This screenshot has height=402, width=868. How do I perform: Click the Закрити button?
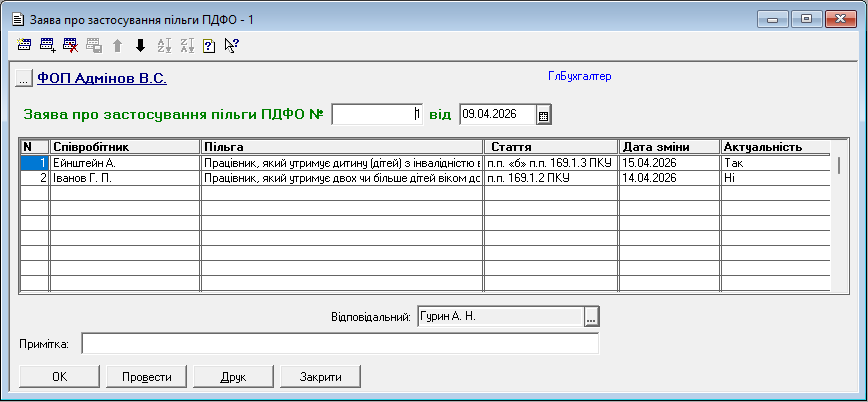(318, 377)
